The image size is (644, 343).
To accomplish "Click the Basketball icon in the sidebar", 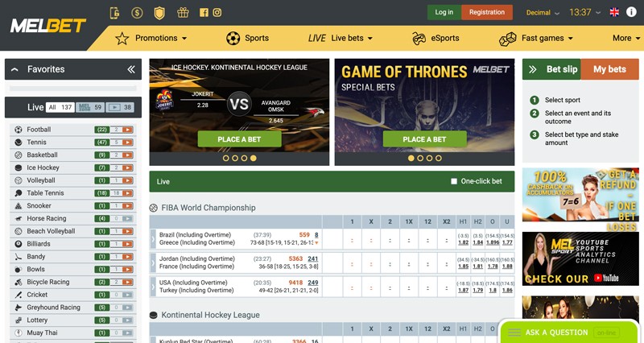I will point(18,155).
